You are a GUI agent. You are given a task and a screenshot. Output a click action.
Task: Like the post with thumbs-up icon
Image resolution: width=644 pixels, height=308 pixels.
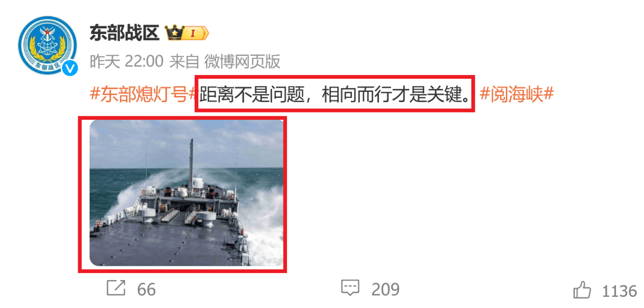583,290
